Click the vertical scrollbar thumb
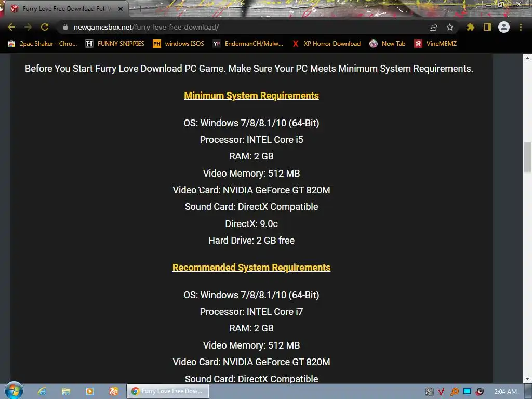532x399 pixels. coord(527,157)
